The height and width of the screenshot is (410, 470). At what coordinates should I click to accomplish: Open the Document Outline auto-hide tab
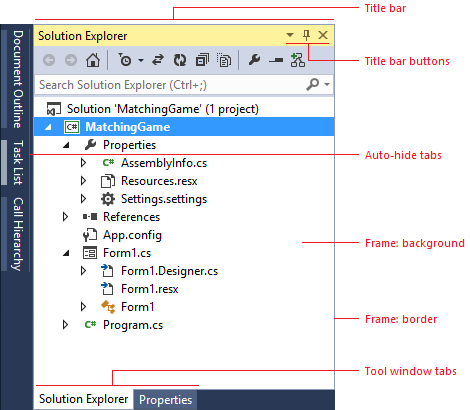(x=14, y=79)
